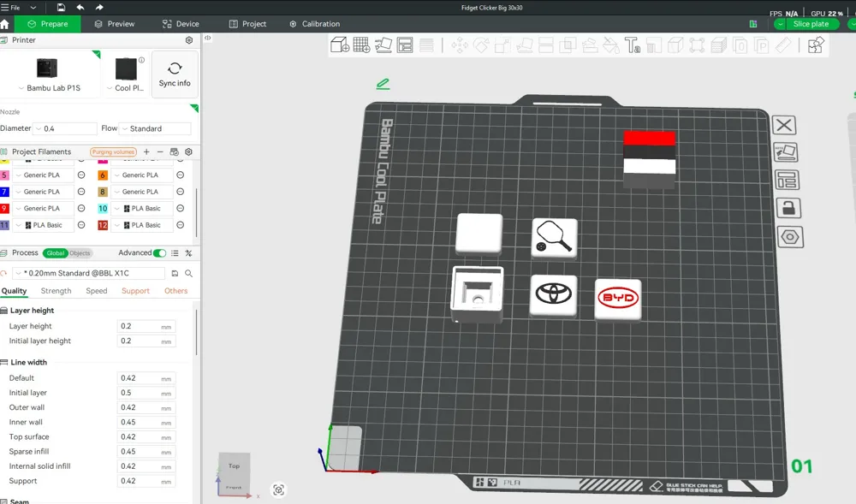This screenshot has width=856, height=504.
Task: Click the filament 10 cyan color swatch
Action: click(x=103, y=209)
